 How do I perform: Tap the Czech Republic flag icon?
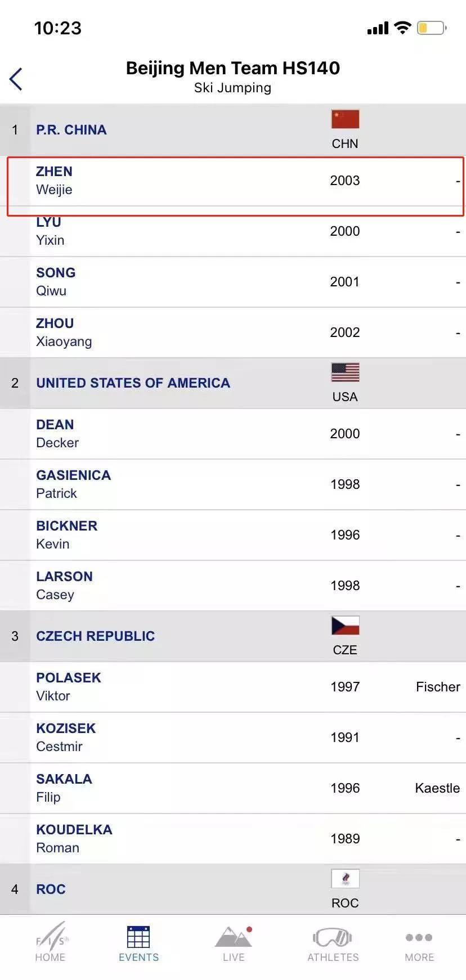click(x=345, y=626)
